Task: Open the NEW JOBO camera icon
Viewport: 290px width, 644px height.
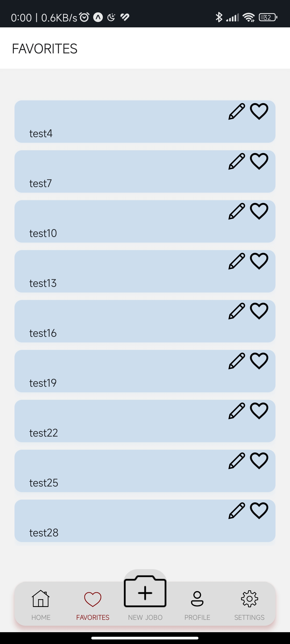Action: coord(145,592)
